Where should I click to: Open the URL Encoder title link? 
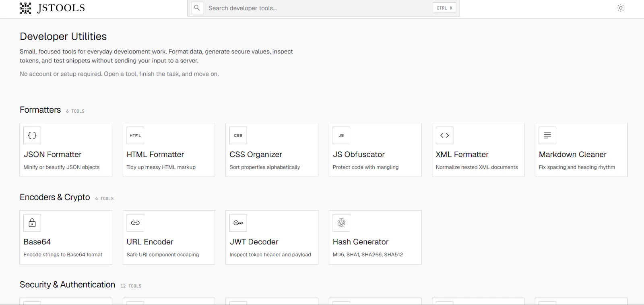pyautogui.click(x=150, y=242)
